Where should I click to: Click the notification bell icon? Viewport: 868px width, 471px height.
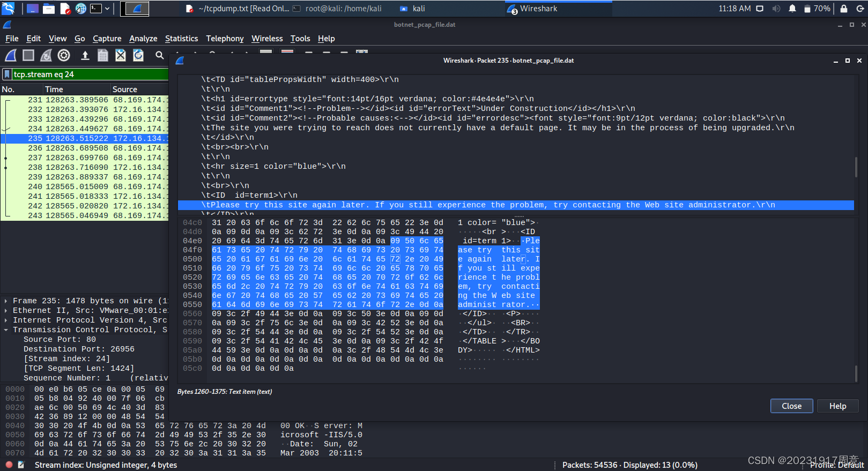click(792, 9)
